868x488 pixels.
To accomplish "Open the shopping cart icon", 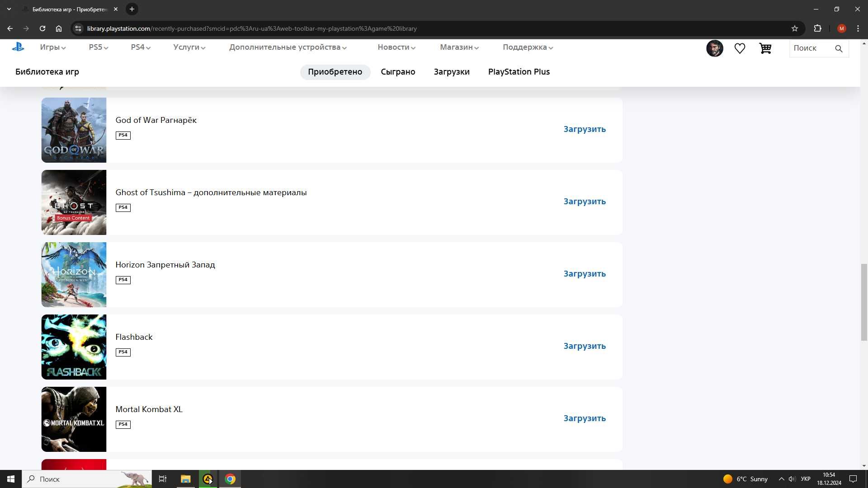I will point(765,48).
